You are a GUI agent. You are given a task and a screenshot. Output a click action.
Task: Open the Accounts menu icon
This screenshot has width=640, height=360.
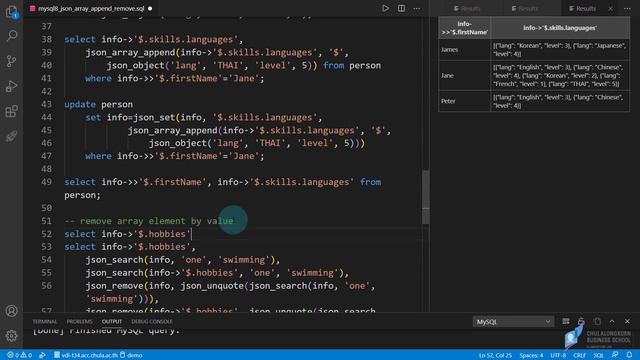click(x=11, y=311)
